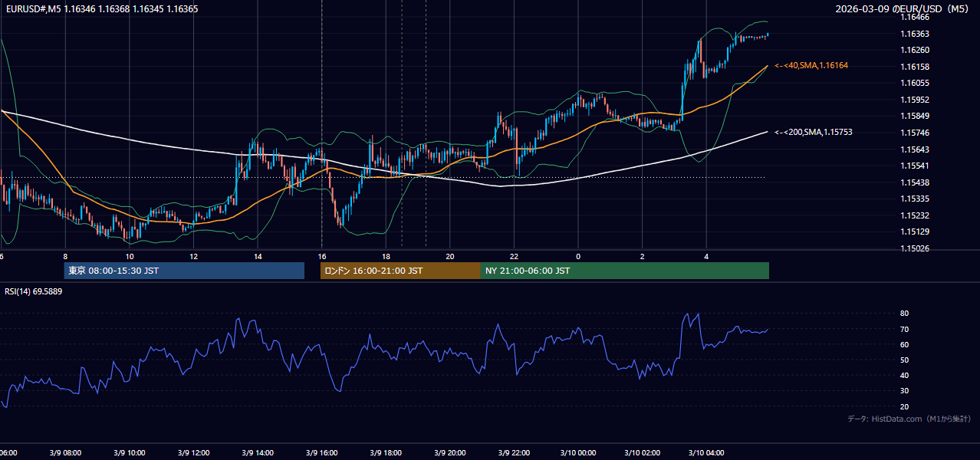Image resolution: width=980 pixels, height=460 pixels.
Task: Click the RSI scale value 70
Action: 905,329
